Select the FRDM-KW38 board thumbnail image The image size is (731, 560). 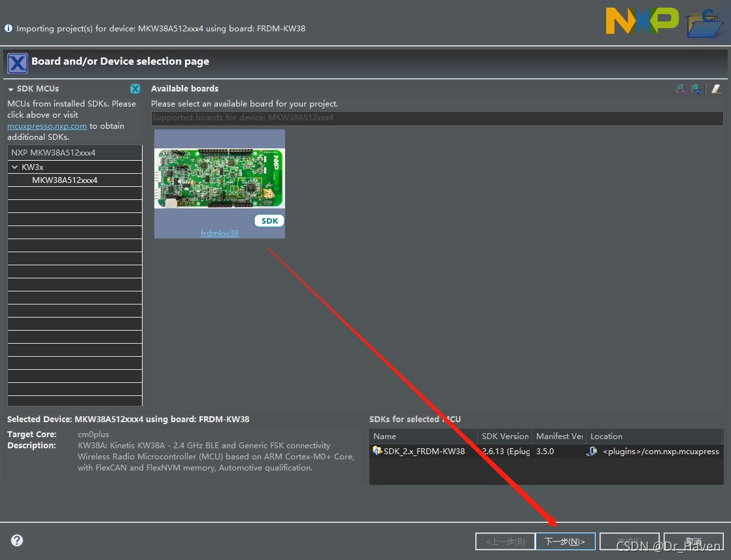pyautogui.click(x=220, y=178)
